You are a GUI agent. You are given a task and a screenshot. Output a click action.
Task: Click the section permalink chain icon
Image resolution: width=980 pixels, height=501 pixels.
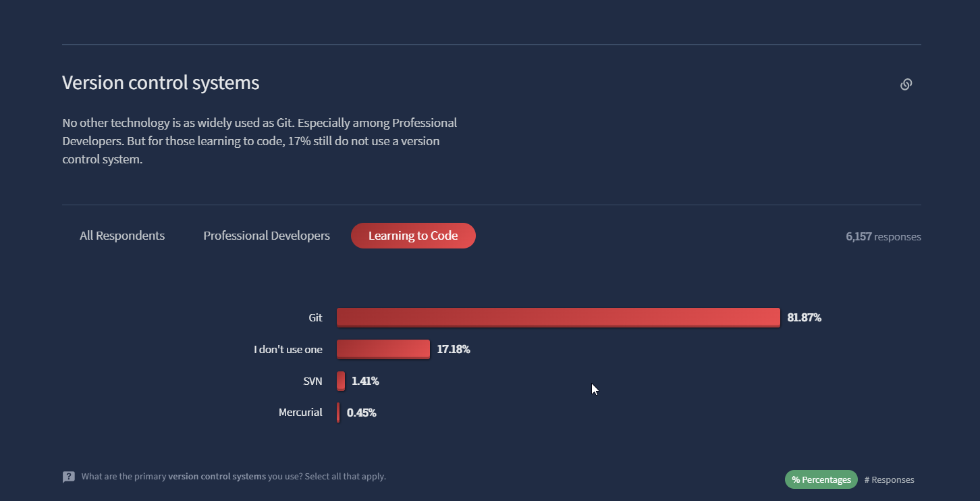point(906,84)
